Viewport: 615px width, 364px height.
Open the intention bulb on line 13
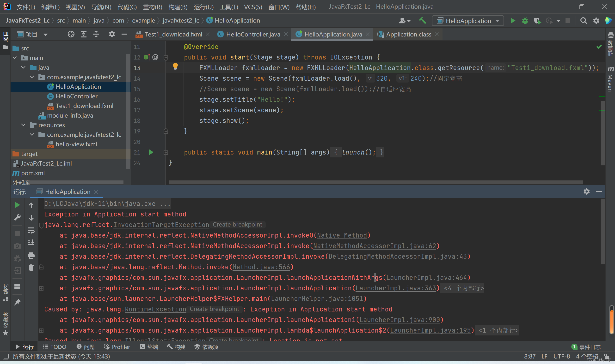176,66
